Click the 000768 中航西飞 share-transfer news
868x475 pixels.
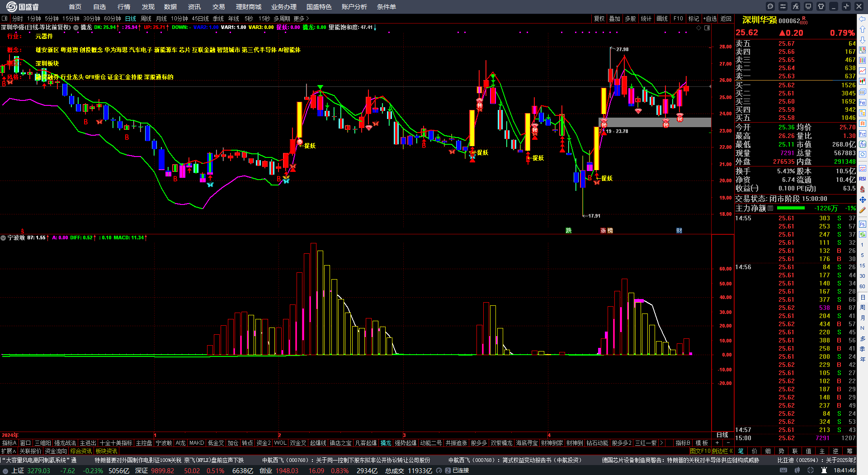point(346,460)
